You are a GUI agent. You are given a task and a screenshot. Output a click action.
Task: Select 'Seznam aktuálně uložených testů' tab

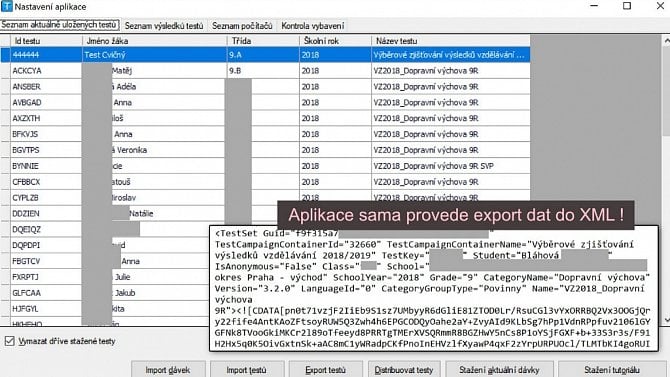pyautogui.click(x=59, y=25)
